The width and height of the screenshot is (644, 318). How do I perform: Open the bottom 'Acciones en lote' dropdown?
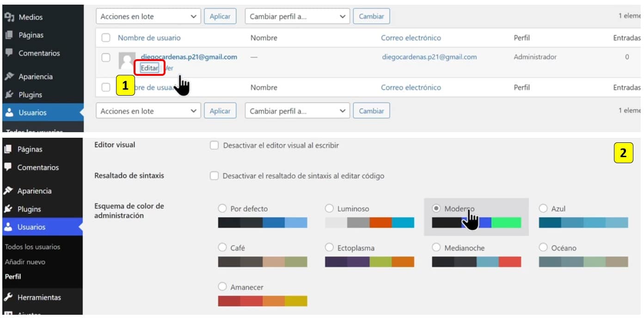[148, 111]
